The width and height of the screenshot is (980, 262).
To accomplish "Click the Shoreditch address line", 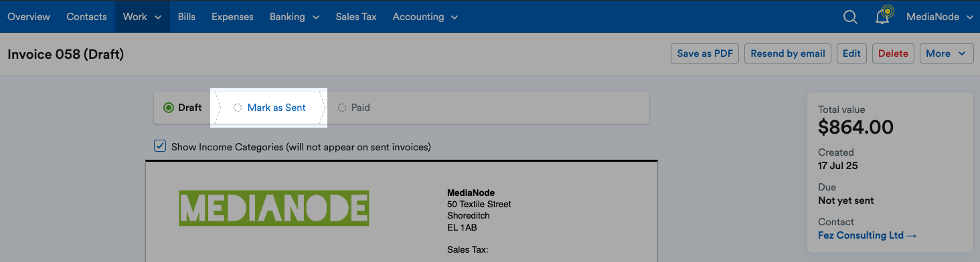I will click(x=469, y=215).
